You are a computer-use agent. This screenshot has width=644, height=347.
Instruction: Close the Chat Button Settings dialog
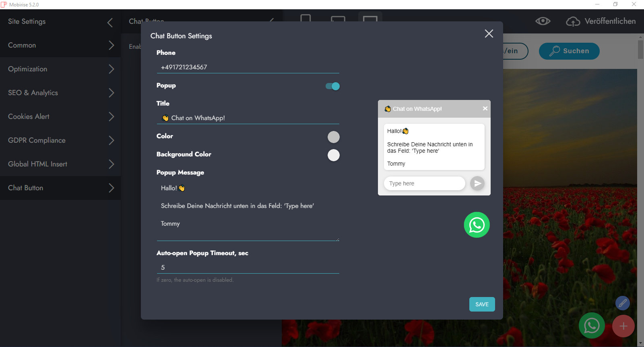(489, 33)
